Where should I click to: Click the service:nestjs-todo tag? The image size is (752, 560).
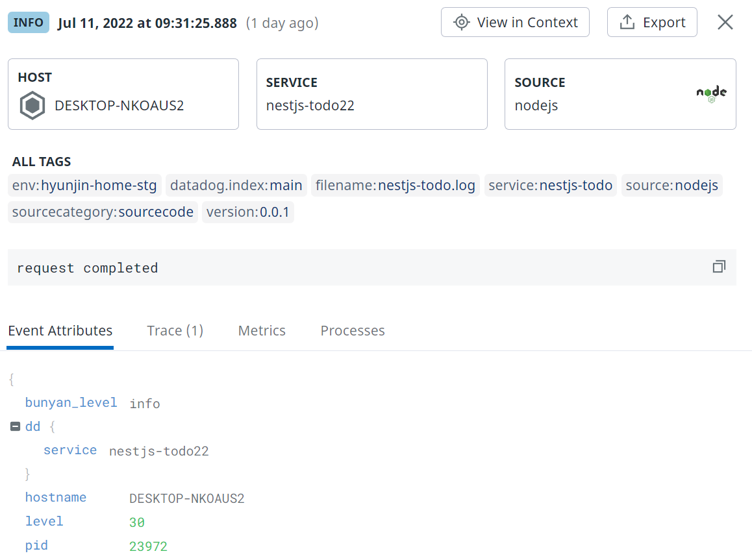coord(550,186)
